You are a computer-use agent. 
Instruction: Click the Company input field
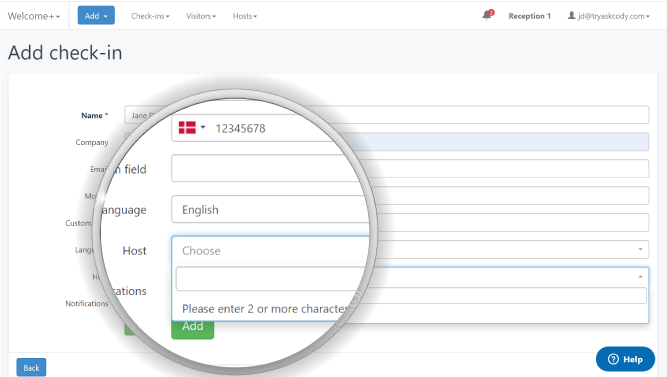point(502,142)
